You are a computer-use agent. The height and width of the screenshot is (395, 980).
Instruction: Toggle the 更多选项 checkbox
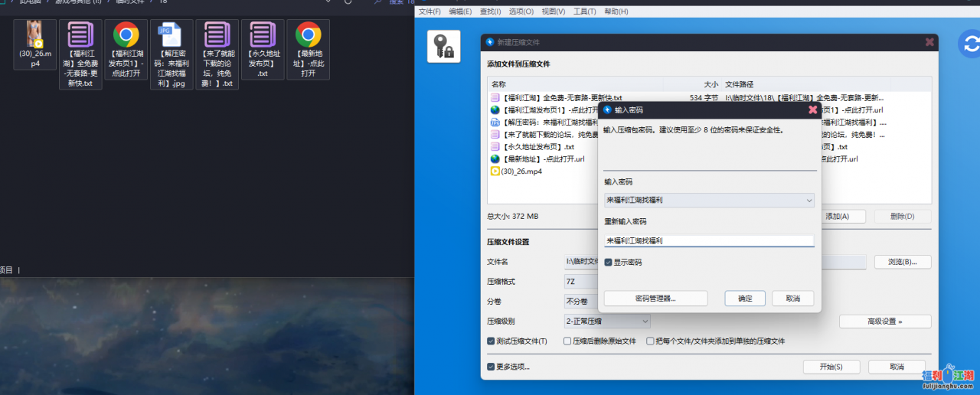[x=492, y=367]
